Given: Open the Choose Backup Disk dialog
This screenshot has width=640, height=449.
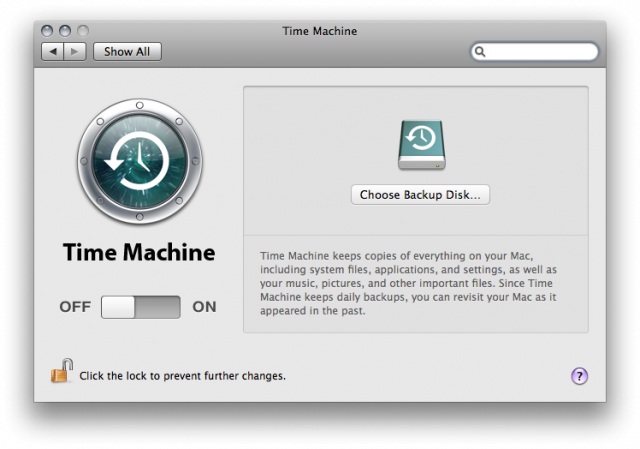Looking at the screenshot, I should (420, 195).
